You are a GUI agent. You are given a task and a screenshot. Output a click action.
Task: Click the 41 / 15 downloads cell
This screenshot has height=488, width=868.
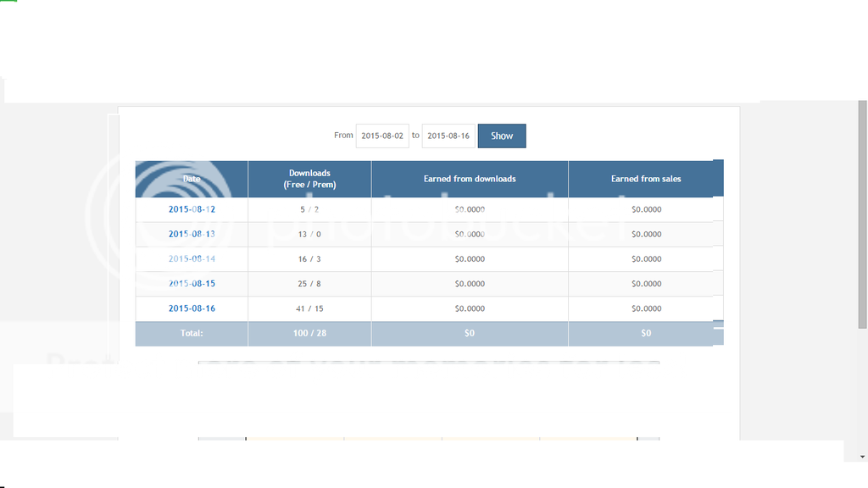(309, 308)
